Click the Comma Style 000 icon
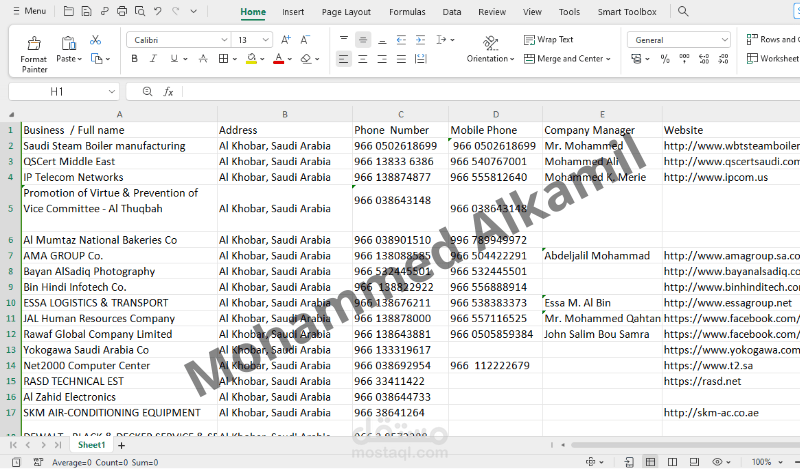800x470 pixels. click(x=684, y=59)
